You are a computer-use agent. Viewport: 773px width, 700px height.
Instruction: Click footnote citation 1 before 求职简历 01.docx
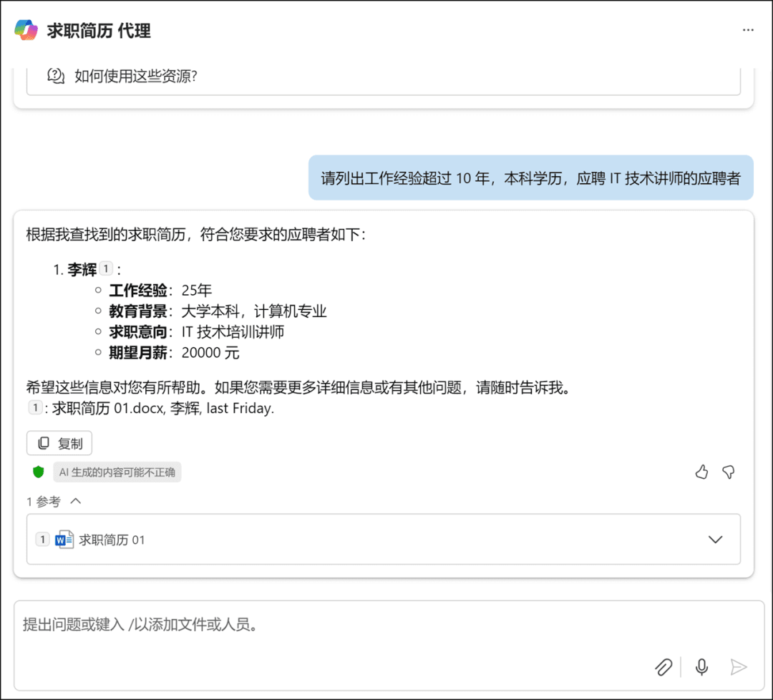tap(34, 408)
